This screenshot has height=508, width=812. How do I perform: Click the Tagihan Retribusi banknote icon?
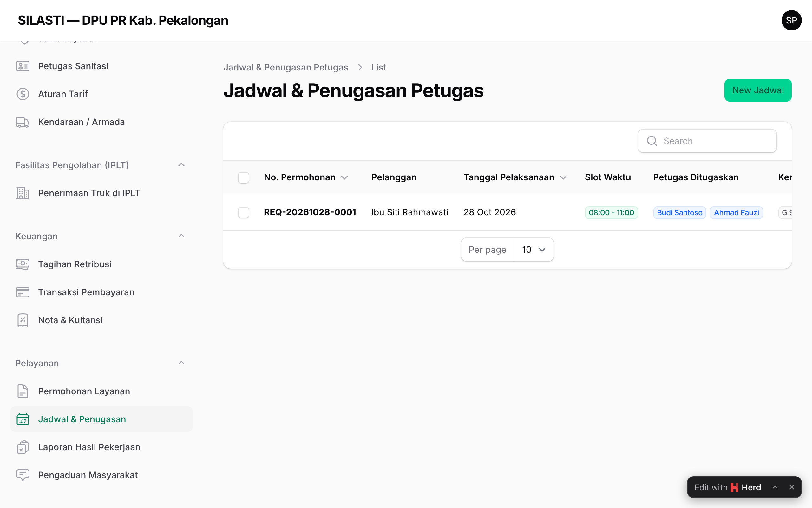click(x=23, y=264)
